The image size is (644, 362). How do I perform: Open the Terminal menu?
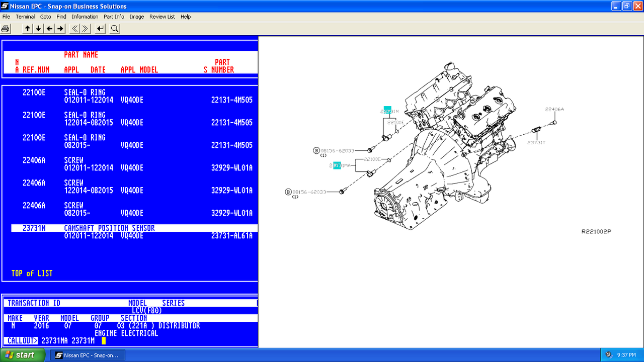coord(25,17)
